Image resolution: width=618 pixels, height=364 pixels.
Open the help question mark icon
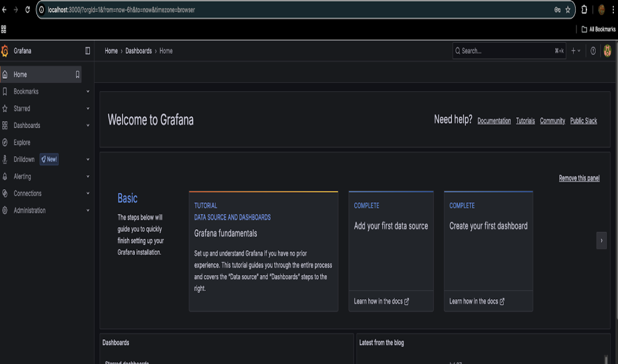593,51
